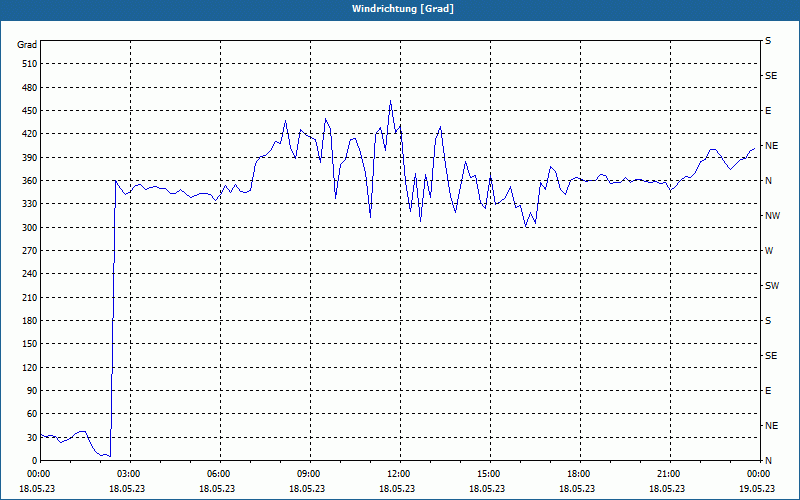Click compass label E beside the 90 gridline
Viewport: 800px width, 500px height.
(x=768, y=391)
